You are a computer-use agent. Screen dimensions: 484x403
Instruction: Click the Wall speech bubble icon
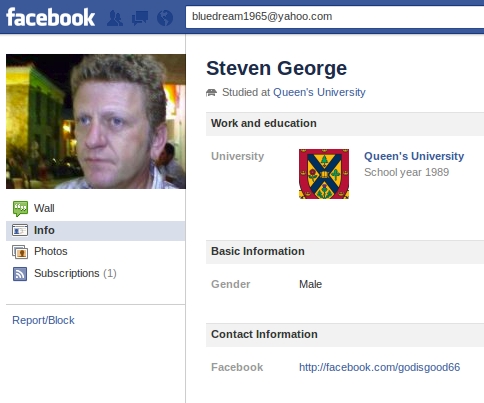(20, 208)
